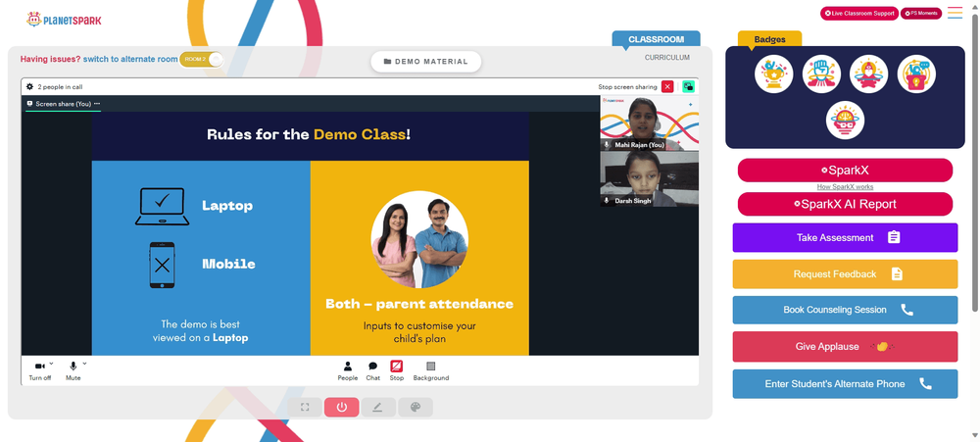The width and height of the screenshot is (980, 442).
Task: Click the red stop screen sharing X button
Action: coord(667,87)
